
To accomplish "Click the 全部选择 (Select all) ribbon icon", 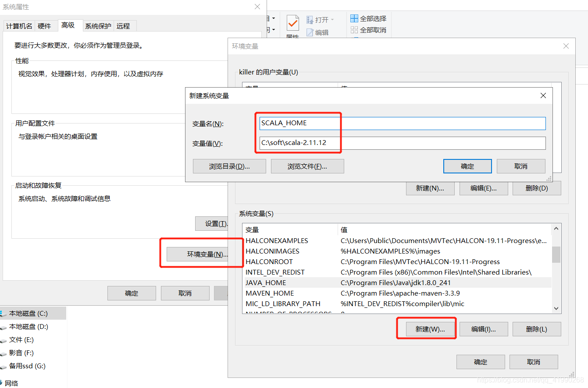I will [x=354, y=18].
